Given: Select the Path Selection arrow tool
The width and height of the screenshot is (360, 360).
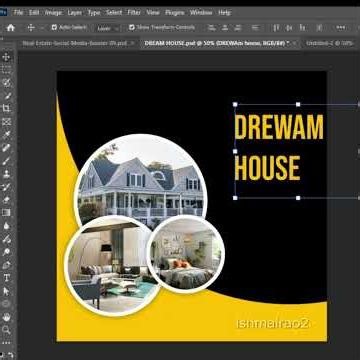Looking at the screenshot, I should [x=6, y=291].
